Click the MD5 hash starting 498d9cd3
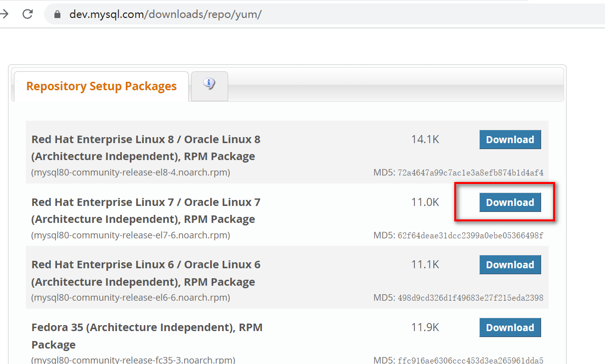This screenshot has height=364, width=605. (470, 298)
